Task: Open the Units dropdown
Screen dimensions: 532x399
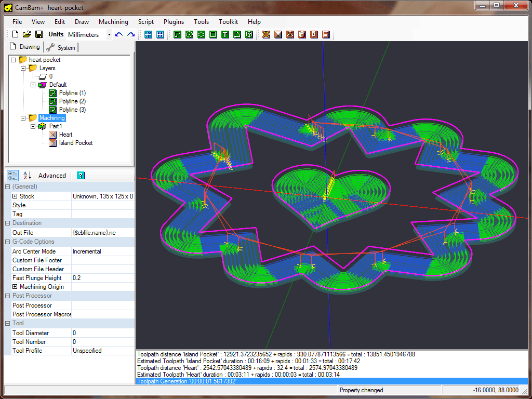Action: tap(109, 35)
